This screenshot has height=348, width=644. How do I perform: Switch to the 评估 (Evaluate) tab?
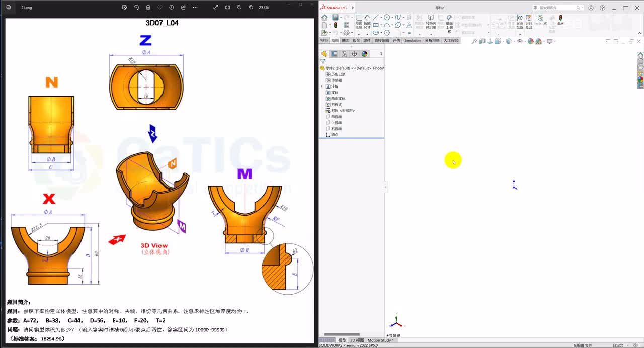coord(396,40)
